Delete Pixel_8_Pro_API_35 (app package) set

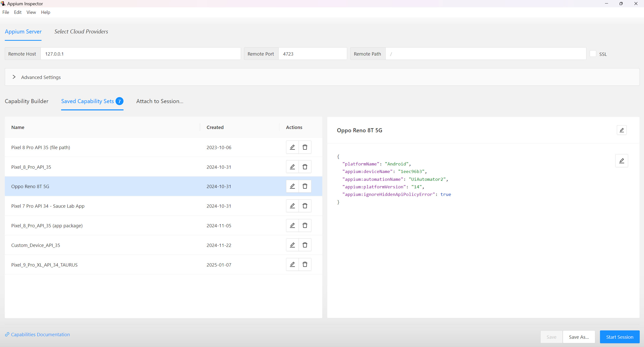coord(305,226)
